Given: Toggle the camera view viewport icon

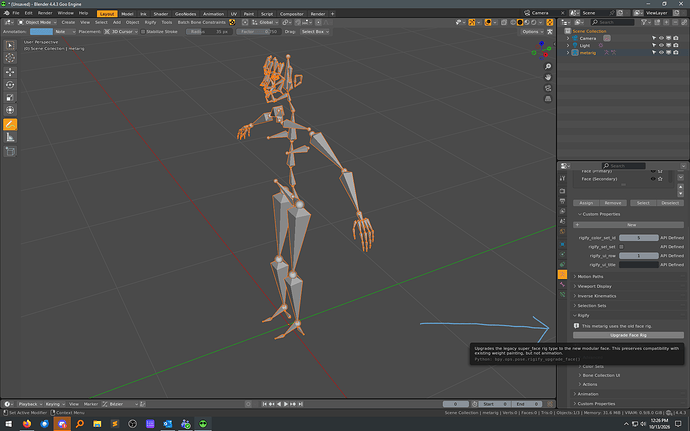Looking at the screenshot, I should pyautogui.click(x=548, y=88).
